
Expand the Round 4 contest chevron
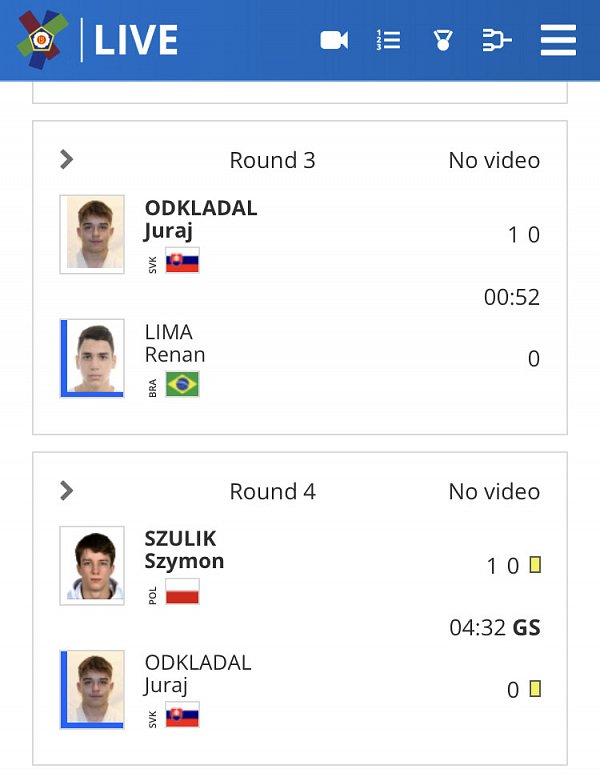[66, 491]
